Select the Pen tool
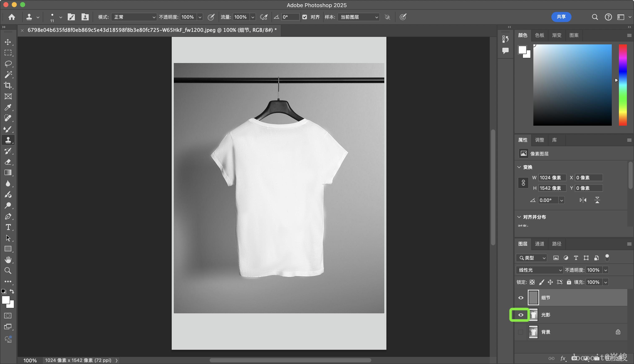The image size is (634, 364). [8, 216]
